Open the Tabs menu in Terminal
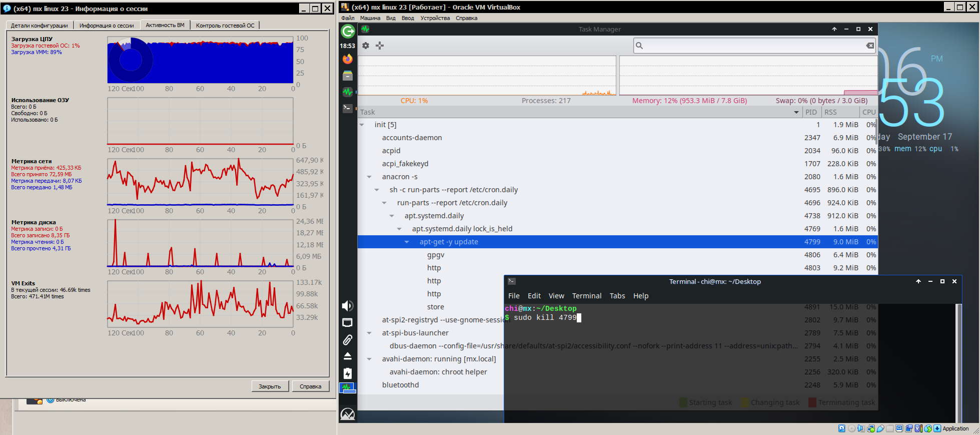Screen dimensions: 980x435 click(x=617, y=296)
